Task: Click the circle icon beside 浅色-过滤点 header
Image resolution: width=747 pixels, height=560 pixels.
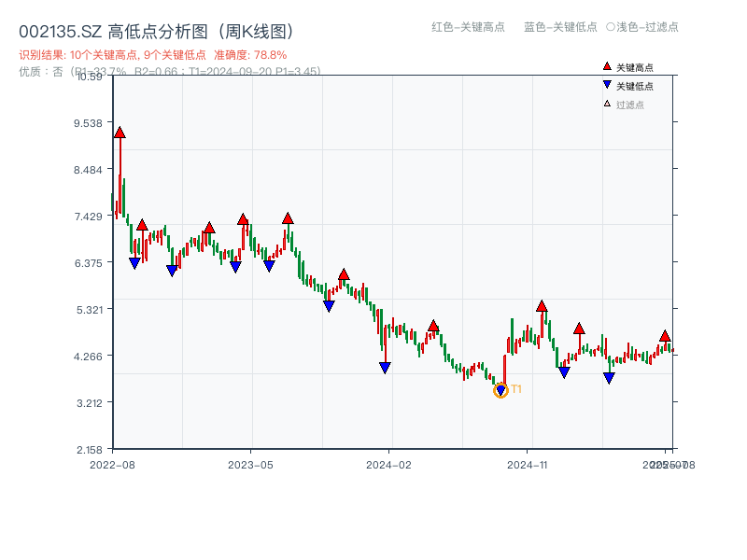Action: coord(612,28)
